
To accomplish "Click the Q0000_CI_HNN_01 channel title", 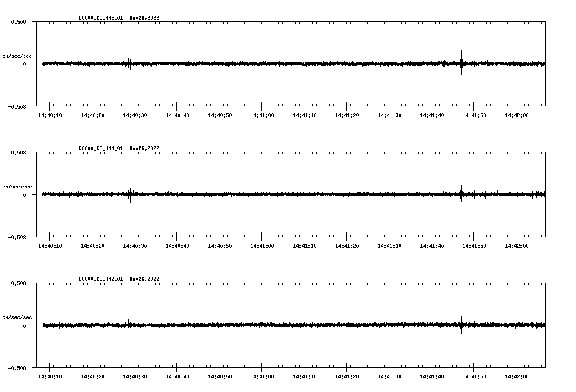I will click(x=101, y=148).
